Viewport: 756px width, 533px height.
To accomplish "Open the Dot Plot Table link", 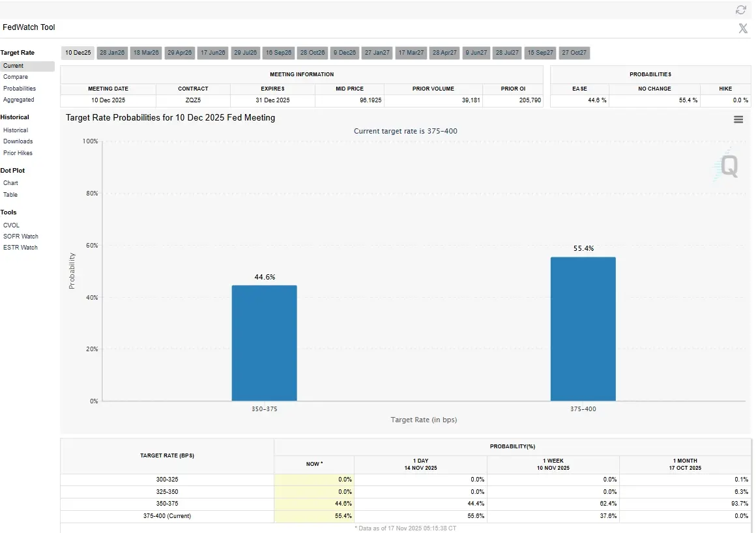I will [x=10, y=195].
